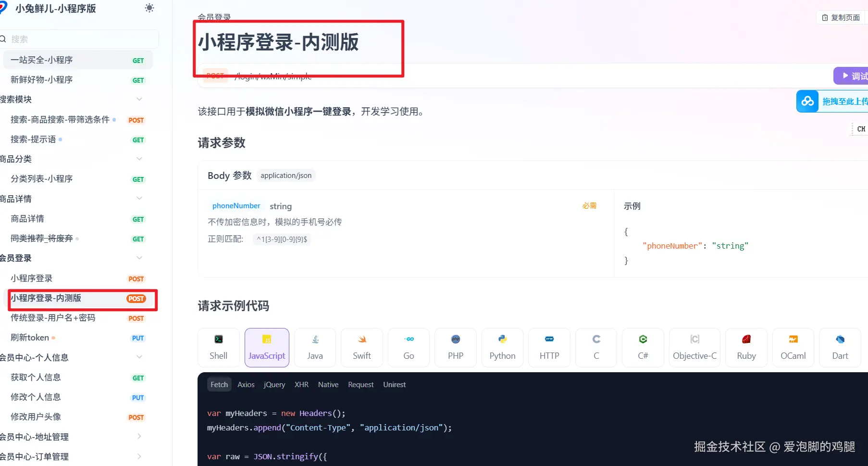Viewport: 868px width, 466px height.
Task: Open 同类推荐_将废弃 entry
Action: pyautogui.click(x=78, y=239)
